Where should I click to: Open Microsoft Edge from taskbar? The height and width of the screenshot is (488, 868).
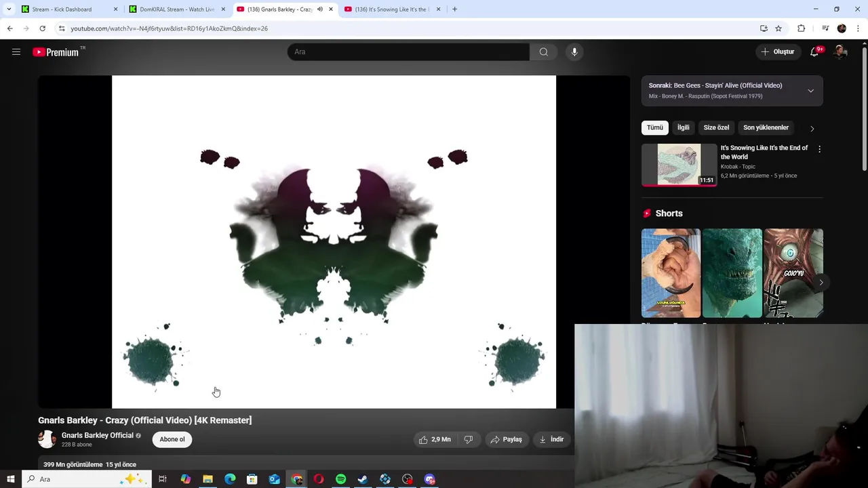coord(230,479)
